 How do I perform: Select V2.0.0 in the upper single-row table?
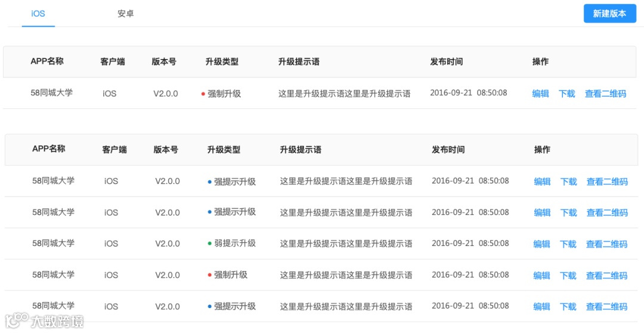pos(166,94)
